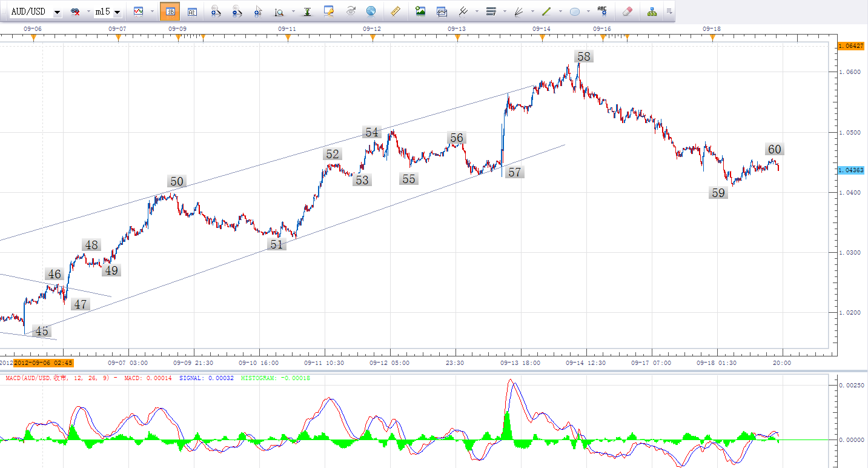Select chart label 52
This screenshot has width=868, height=468.
[333, 154]
